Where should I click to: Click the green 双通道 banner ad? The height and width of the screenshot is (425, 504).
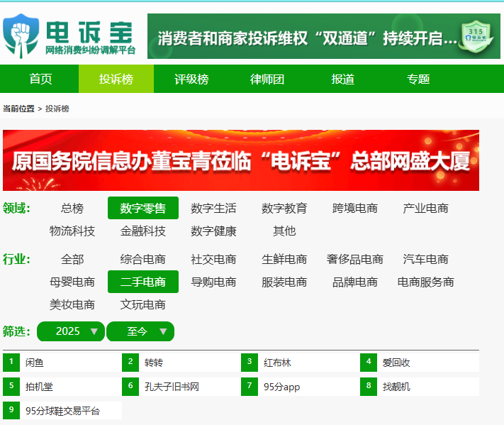tap(324, 36)
